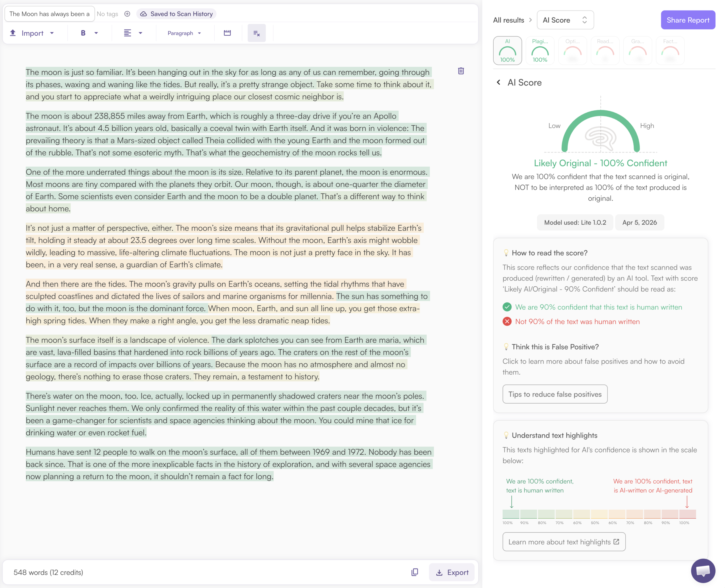The width and height of the screenshot is (725, 588).
Task: Click the clear formatting toolbar icon
Action: click(256, 33)
